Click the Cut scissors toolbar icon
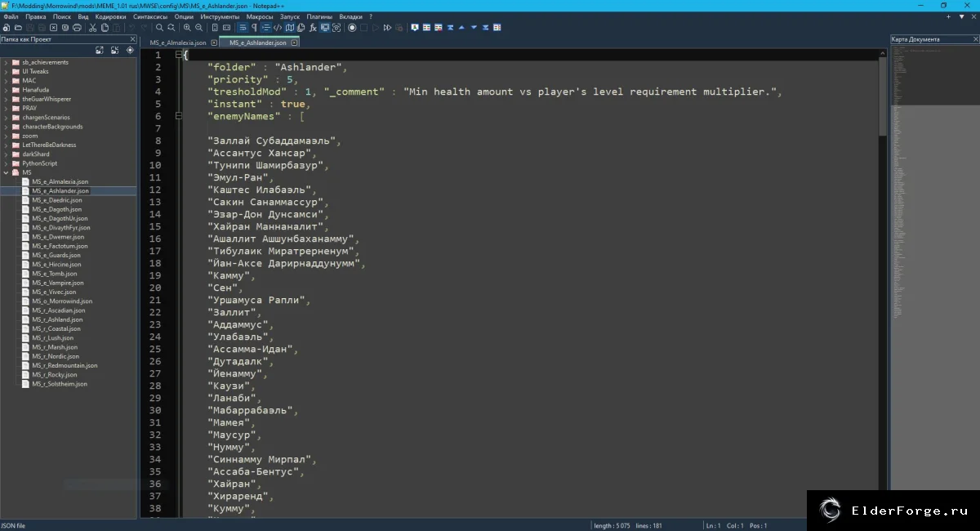 coord(92,28)
